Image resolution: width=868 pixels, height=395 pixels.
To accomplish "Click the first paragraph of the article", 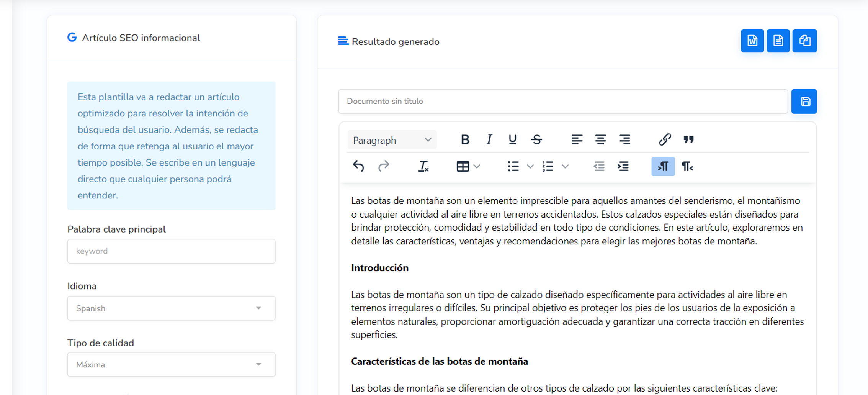I will pos(577,221).
